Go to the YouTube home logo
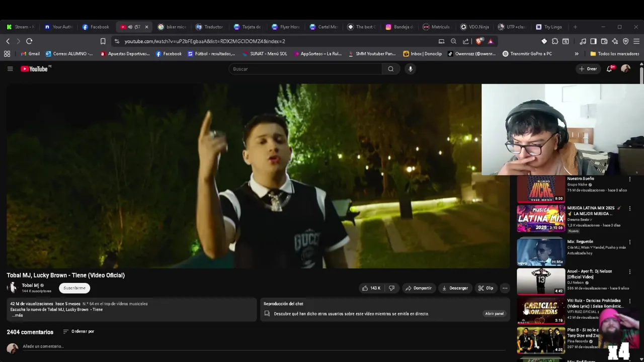 pos(35,69)
